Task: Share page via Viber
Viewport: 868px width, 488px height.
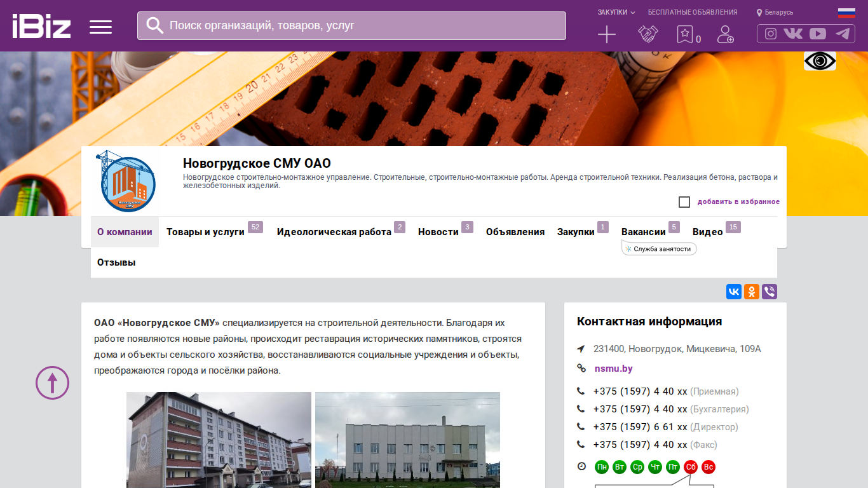Action: (x=770, y=292)
